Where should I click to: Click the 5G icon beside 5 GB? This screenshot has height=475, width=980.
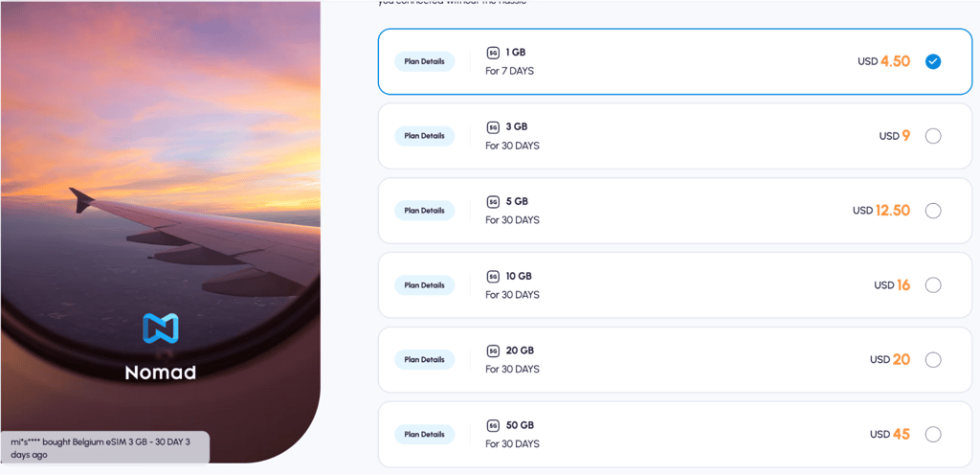(493, 201)
